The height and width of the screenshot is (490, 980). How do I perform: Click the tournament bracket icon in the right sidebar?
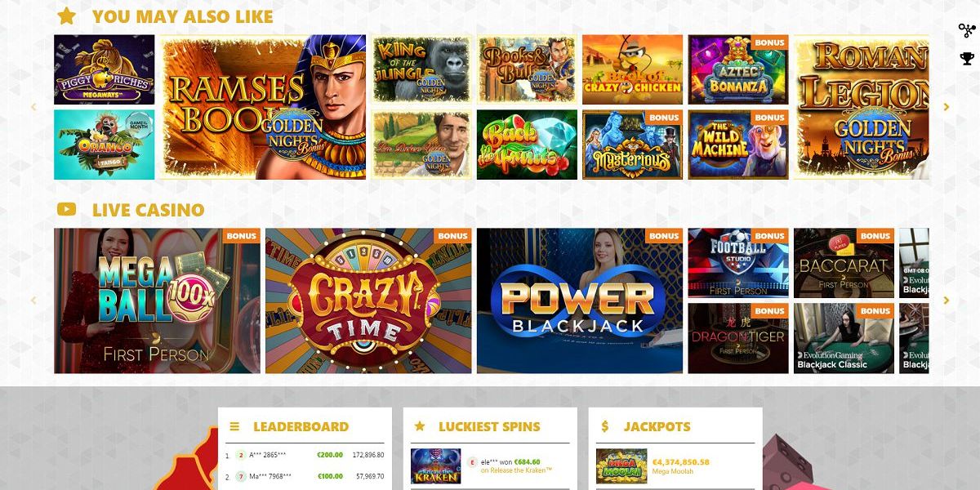[x=967, y=31]
